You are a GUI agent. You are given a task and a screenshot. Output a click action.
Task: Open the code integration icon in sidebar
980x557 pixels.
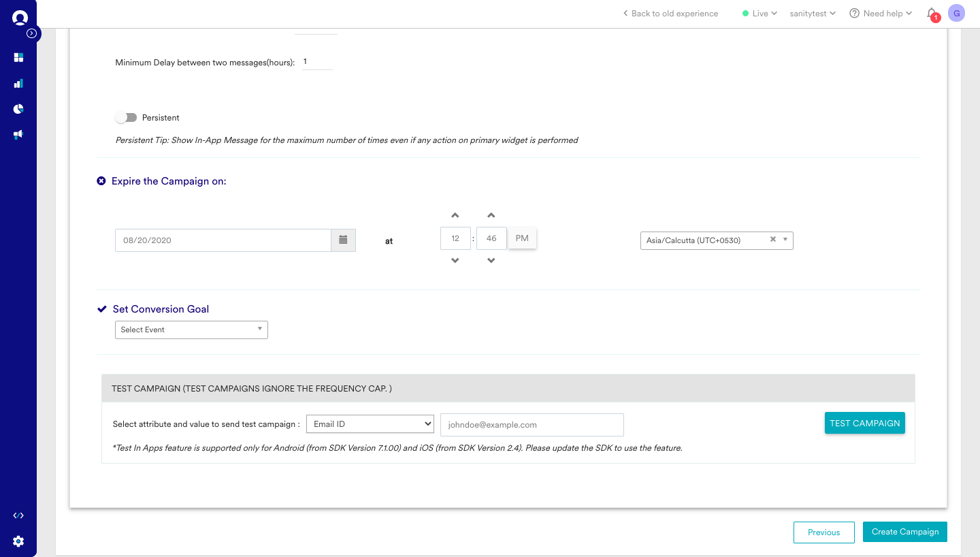click(x=18, y=515)
